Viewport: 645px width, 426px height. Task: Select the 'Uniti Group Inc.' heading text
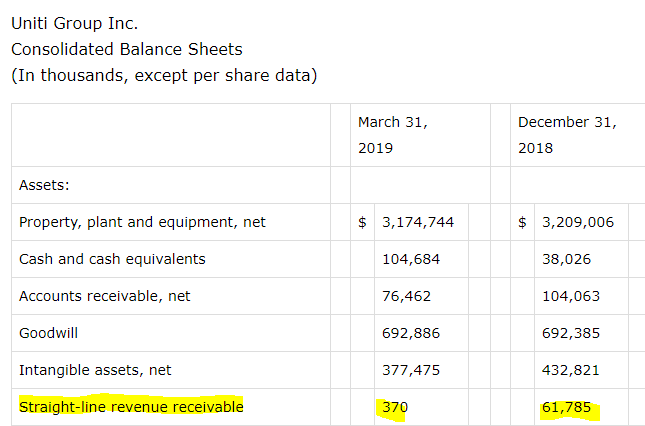[x=74, y=23]
